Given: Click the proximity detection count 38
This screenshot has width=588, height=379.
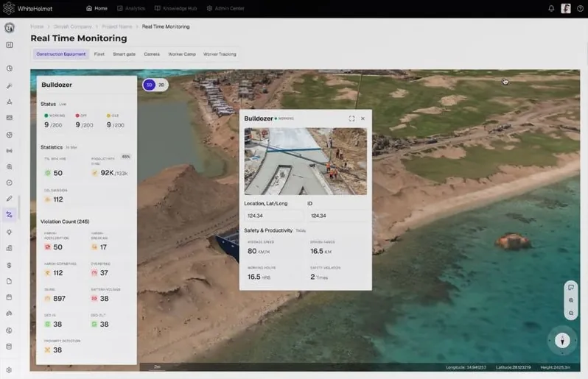Looking at the screenshot, I should tap(57, 350).
